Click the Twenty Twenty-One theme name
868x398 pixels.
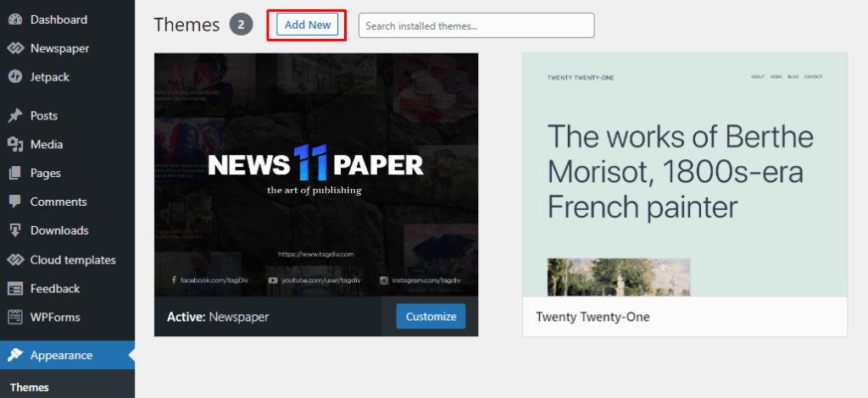pyautogui.click(x=593, y=317)
